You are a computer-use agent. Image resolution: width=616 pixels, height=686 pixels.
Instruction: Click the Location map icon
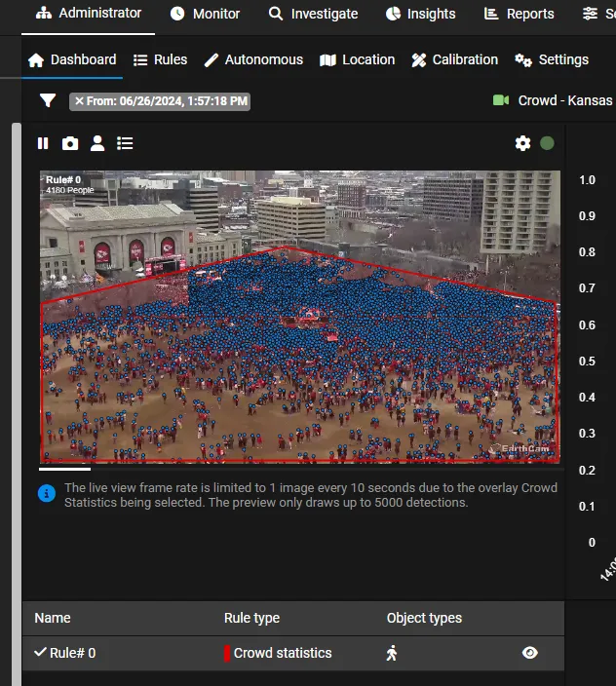click(327, 60)
